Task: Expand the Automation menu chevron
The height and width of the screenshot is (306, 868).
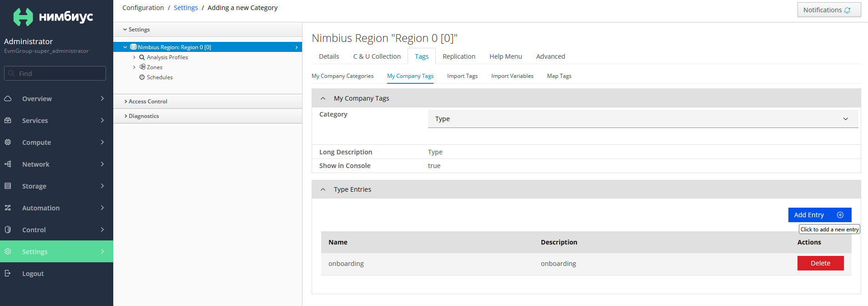Action: [x=102, y=208]
